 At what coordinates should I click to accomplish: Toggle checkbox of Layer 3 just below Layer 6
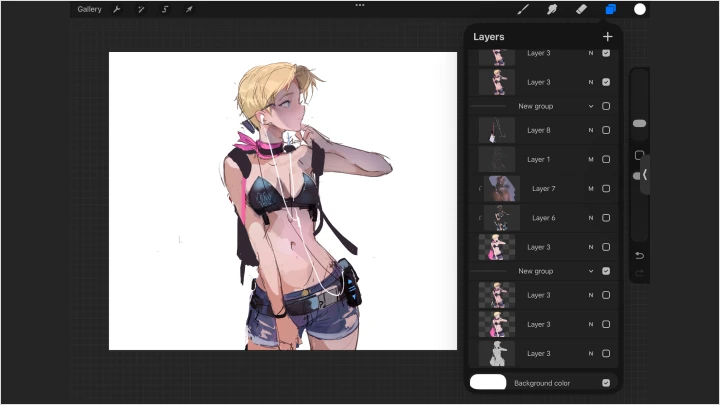pyautogui.click(x=606, y=247)
